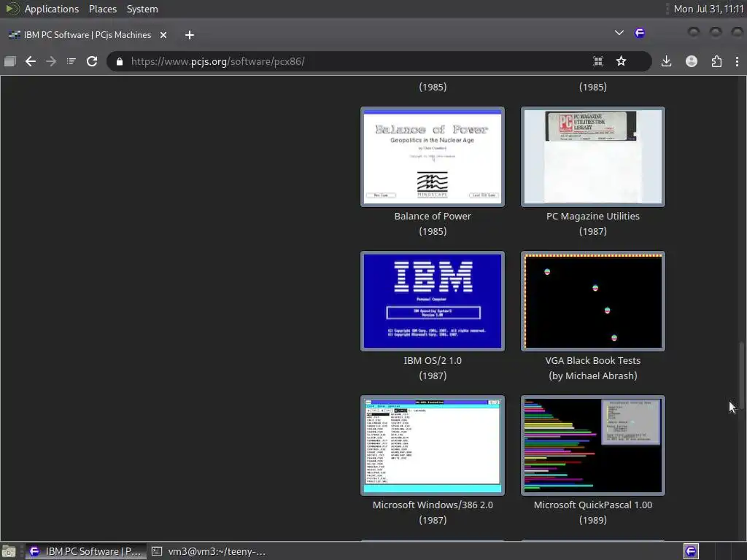Screen dimensions: 747x560
Task: Follow the Balance of Power link text
Action: pyautogui.click(x=432, y=216)
